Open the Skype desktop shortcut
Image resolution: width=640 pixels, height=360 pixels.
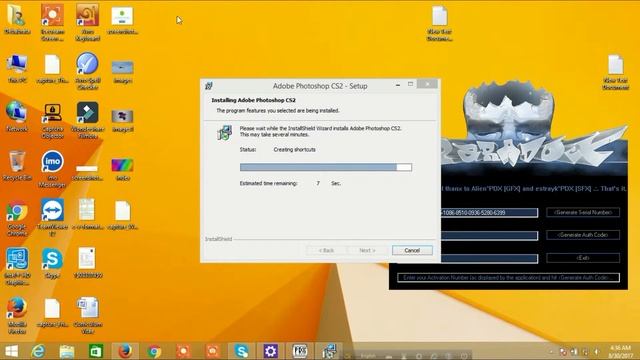coord(52,263)
